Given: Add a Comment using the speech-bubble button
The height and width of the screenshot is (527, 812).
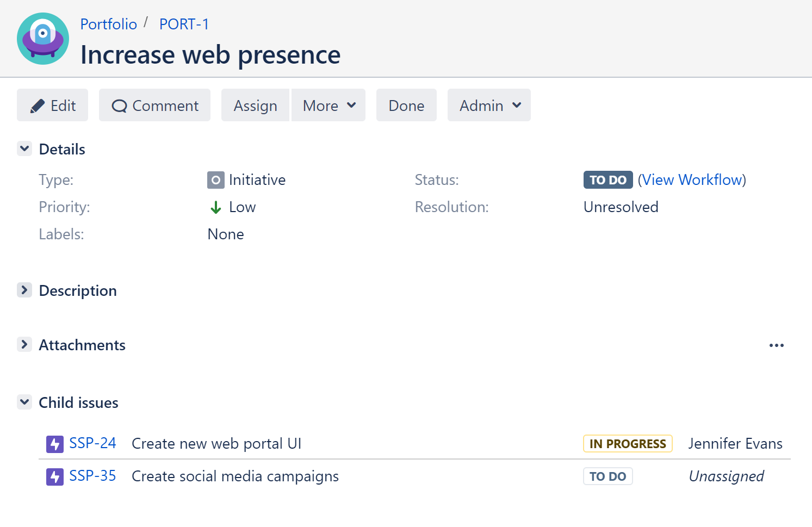Looking at the screenshot, I should point(155,106).
